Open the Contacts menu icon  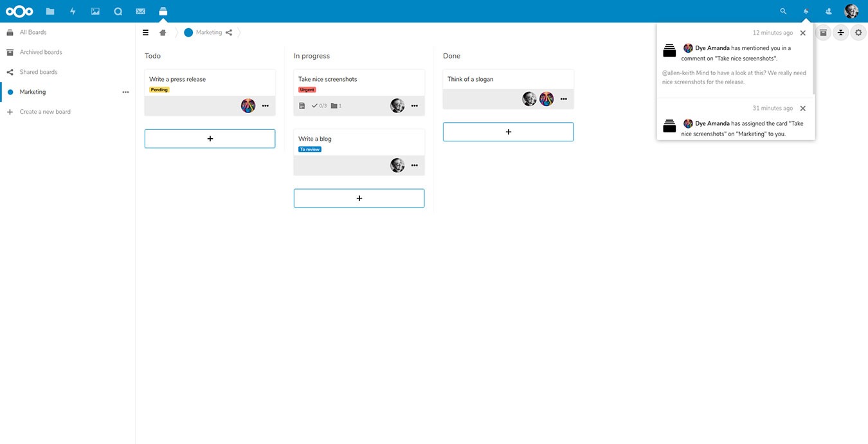(827, 11)
